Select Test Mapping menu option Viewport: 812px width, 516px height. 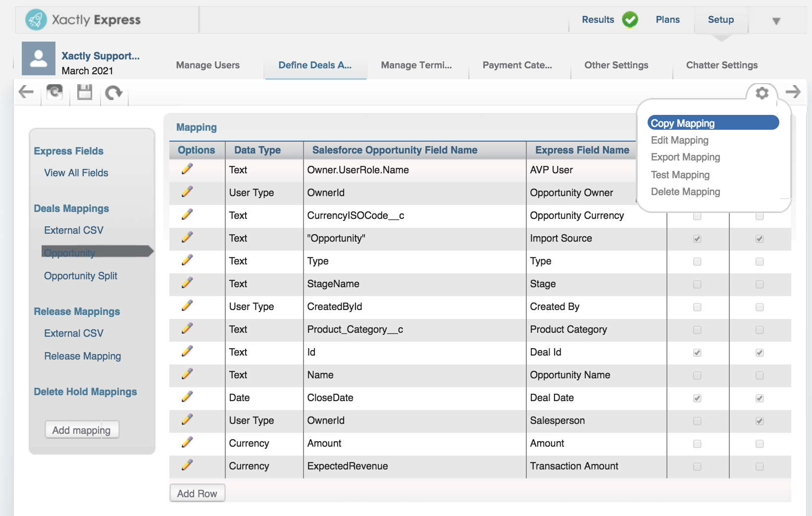tap(680, 175)
